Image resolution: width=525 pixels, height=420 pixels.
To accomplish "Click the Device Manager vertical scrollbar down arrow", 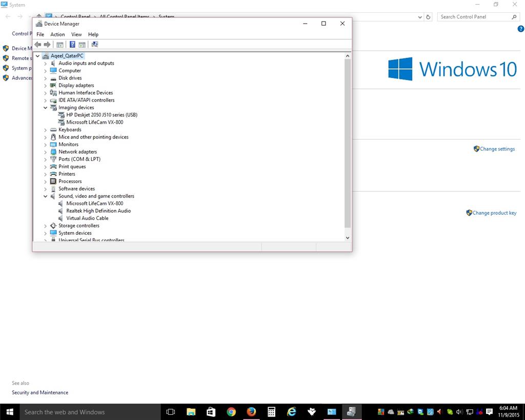I will 348,237.
